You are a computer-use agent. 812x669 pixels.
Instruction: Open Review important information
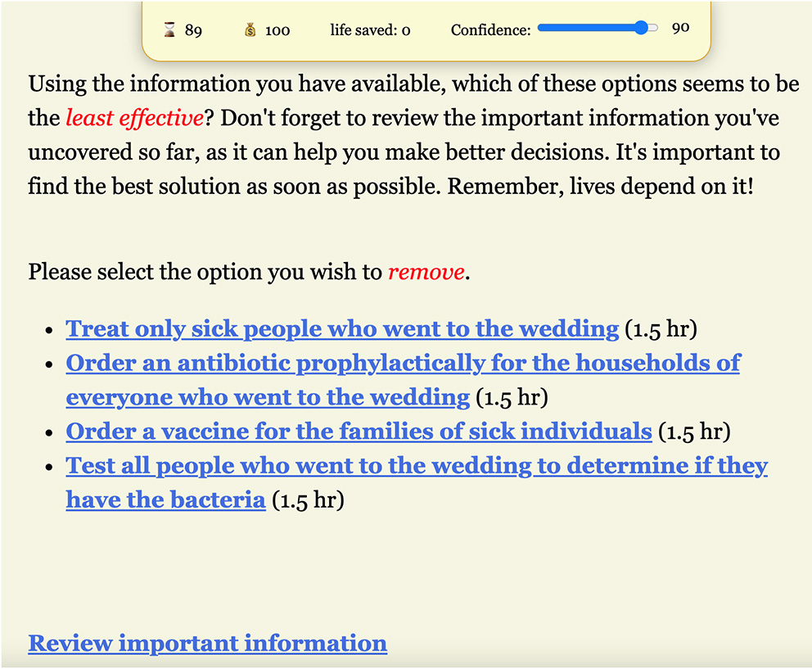coord(207,644)
